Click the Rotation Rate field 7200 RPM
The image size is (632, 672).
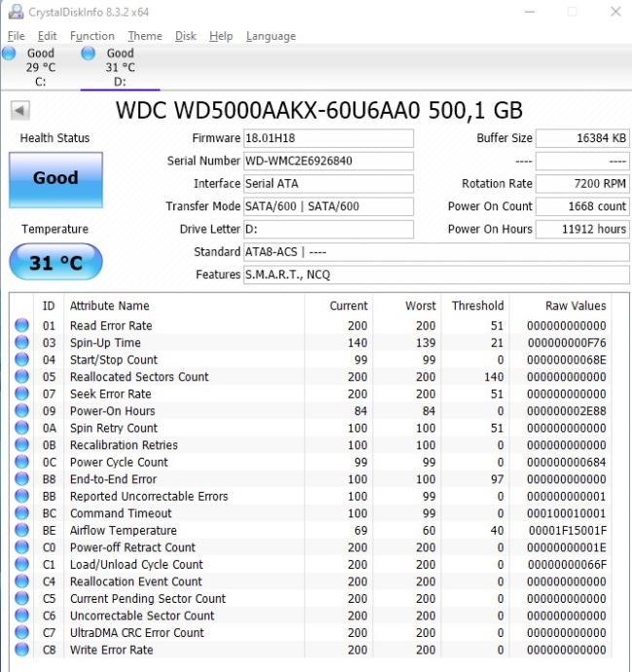point(582,183)
